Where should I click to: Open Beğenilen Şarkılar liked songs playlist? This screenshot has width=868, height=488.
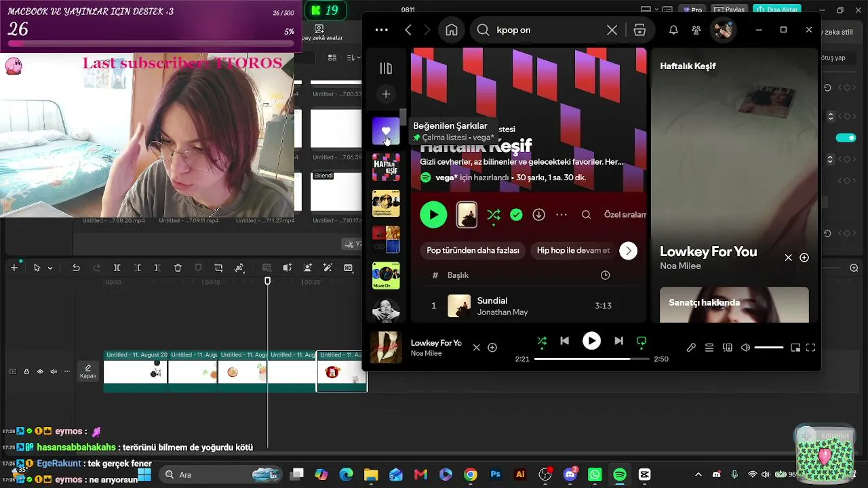click(386, 131)
